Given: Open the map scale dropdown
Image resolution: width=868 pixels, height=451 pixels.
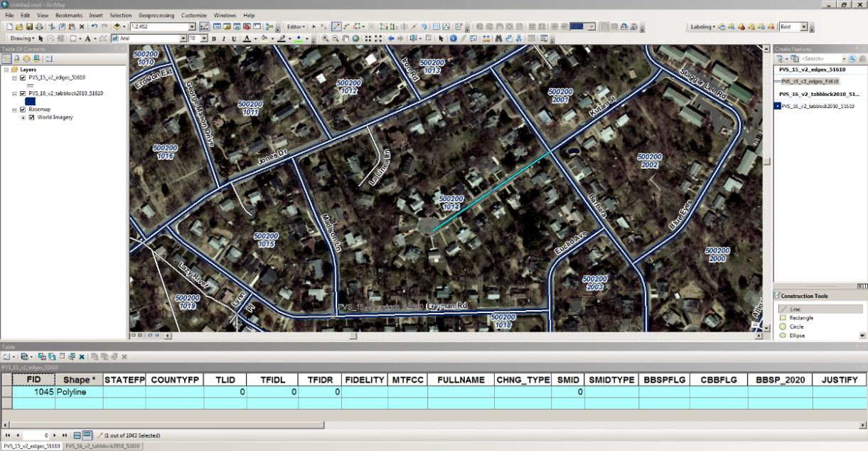Looking at the screenshot, I should pyautogui.click(x=192, y=27).
